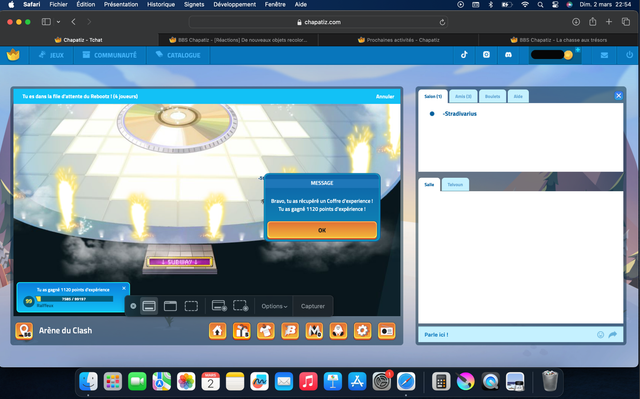
Task: Click the orange B icon in game toolbar
Action: tap(290, 331)
